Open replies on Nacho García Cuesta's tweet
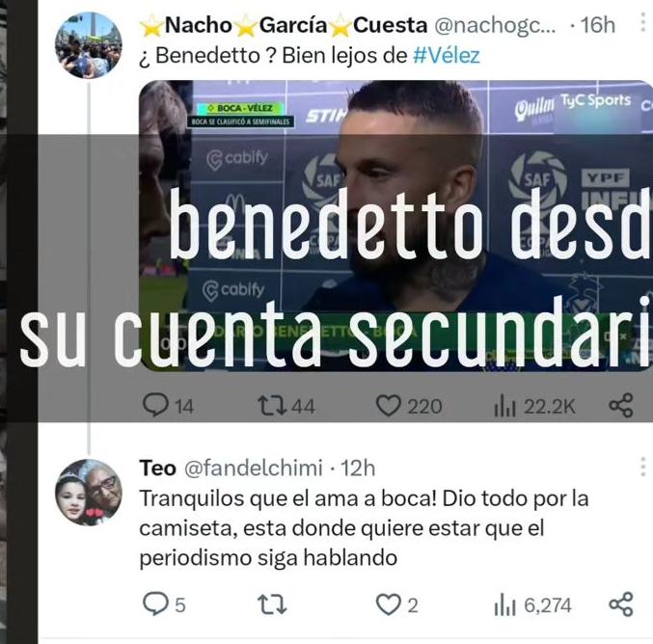 tap(168, 406)
